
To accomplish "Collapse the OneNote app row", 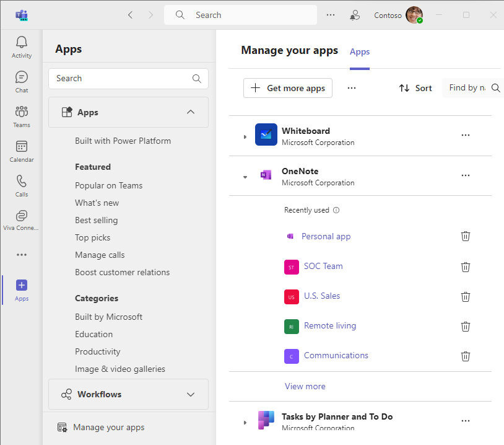I will coord(245,177).
